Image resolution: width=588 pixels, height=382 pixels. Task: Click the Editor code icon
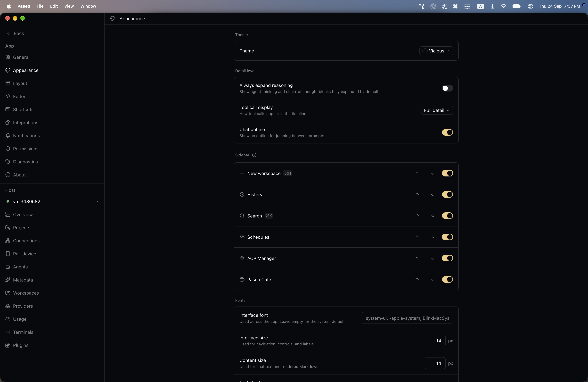pos(8,96)
